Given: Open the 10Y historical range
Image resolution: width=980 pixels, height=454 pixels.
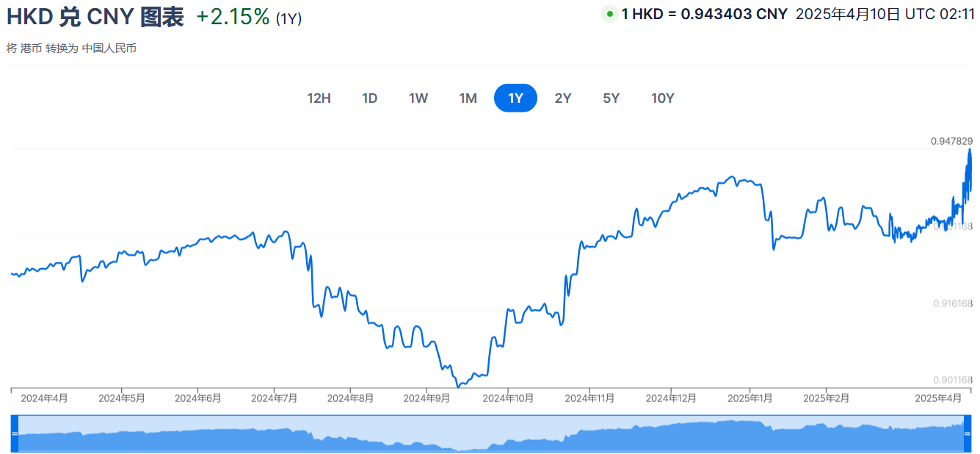Looking at the screenshot, I should coord(662,98).
